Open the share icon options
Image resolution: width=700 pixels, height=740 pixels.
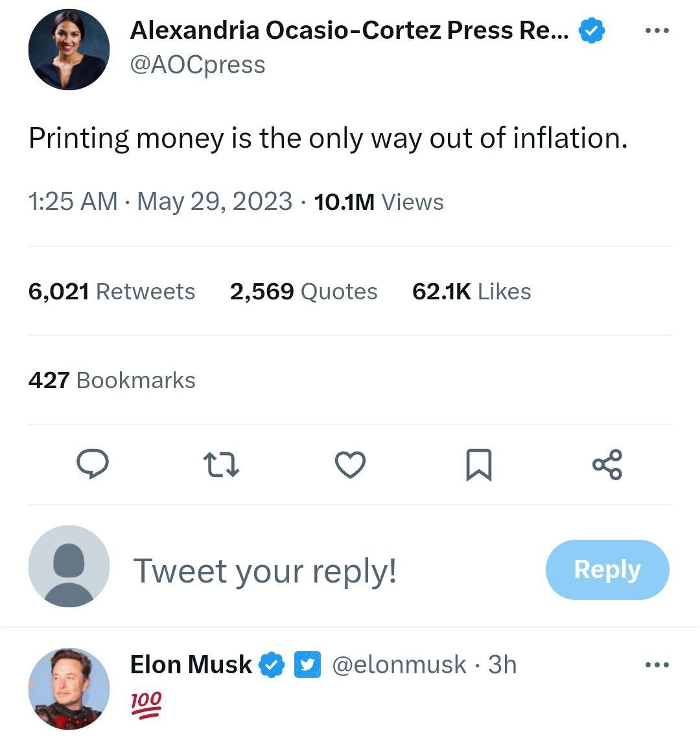pyautogui.click(x=607, y=465)
